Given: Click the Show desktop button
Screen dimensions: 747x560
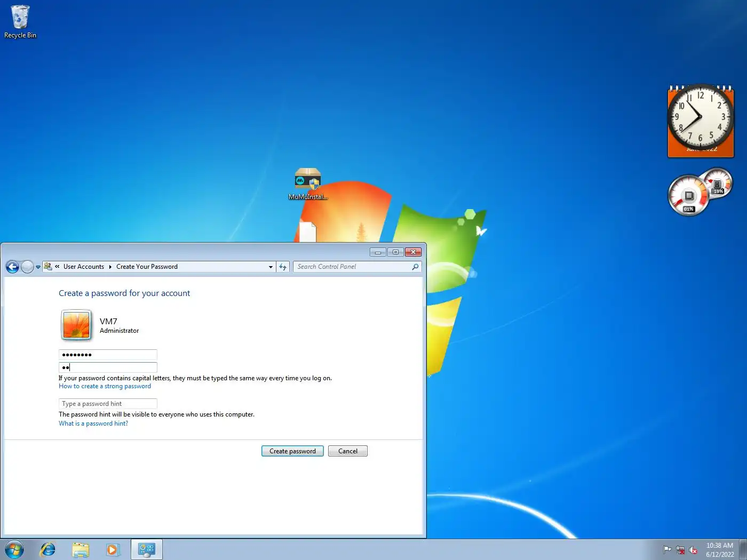Looking at the screenshot, I should (743, 549).
